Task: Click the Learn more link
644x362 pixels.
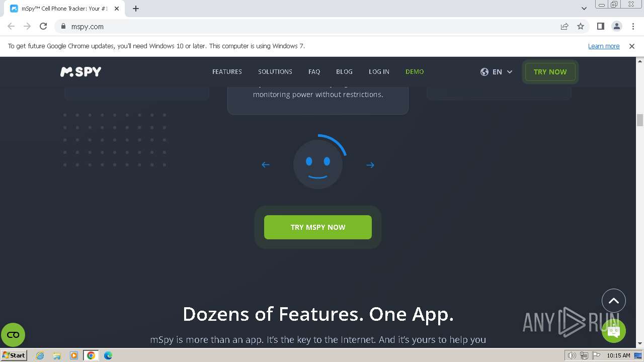Action: click(x=604, y=46)
